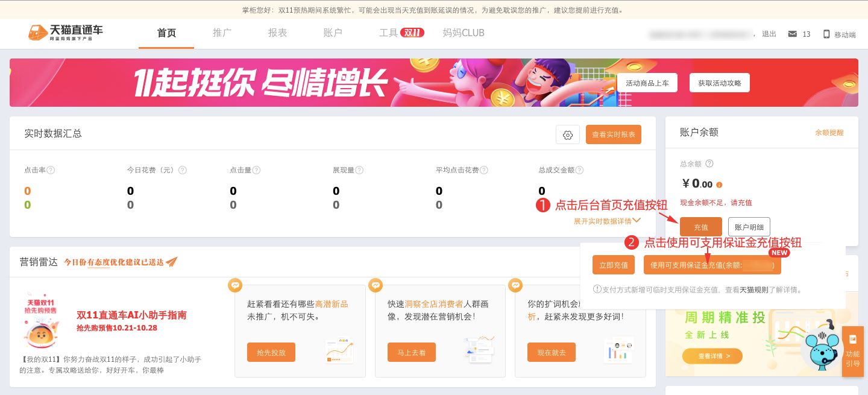Select the 工具 tab

click(389, 33)
